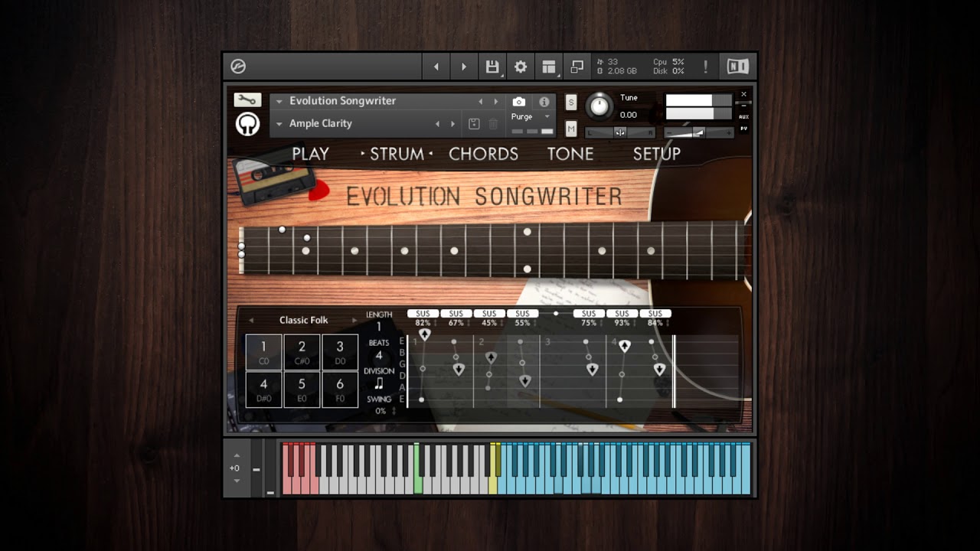
Task: Click the output volume slider
Action: (698, 132)
